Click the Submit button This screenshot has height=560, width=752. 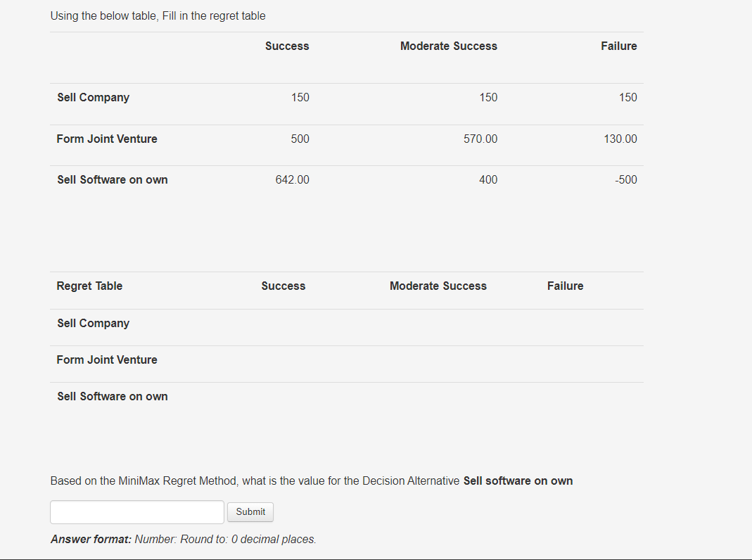250,512
